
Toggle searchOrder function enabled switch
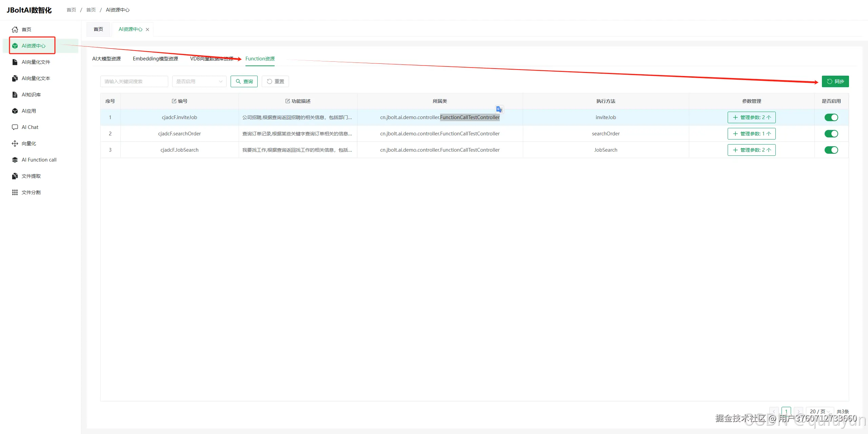(x=831, y=134)
